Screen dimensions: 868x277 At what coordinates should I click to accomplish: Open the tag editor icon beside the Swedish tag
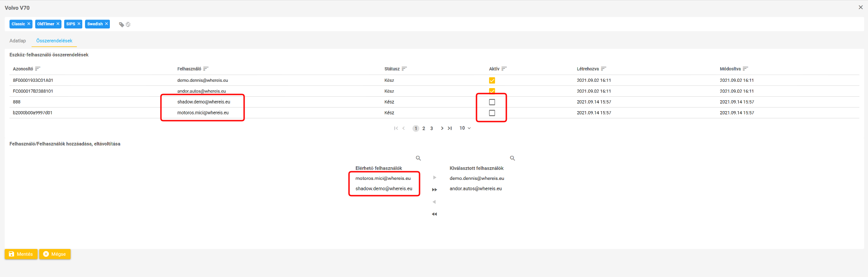tap(124, 24)
